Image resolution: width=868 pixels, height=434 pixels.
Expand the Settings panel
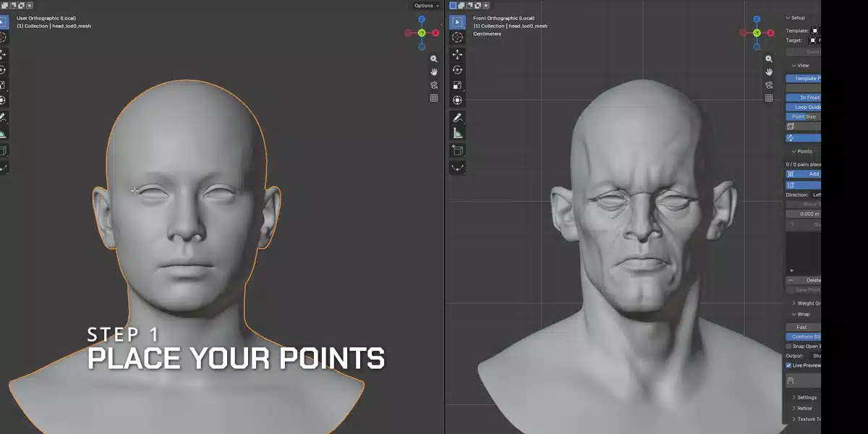[x=804, y=397]
